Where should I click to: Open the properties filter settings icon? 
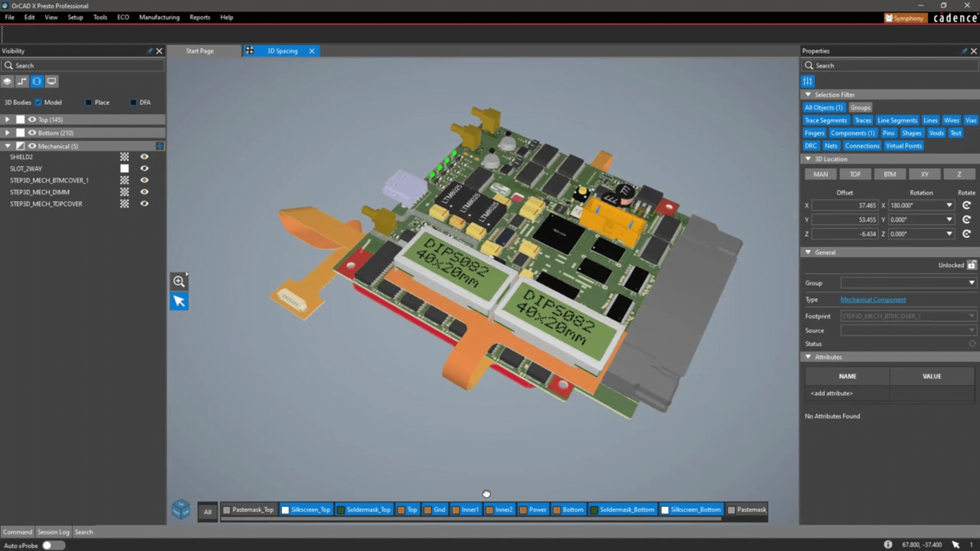[x=808, y=81]
